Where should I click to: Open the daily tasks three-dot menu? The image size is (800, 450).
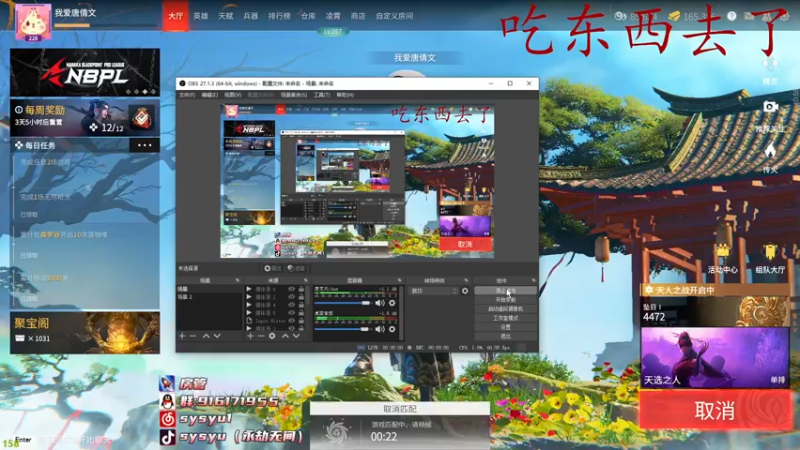click(144, 145)
